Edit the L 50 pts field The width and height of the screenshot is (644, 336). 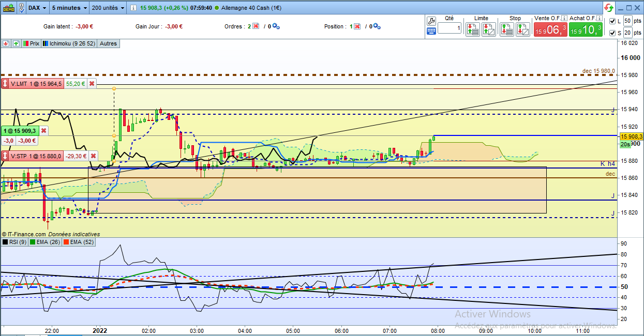click(627, 21)
